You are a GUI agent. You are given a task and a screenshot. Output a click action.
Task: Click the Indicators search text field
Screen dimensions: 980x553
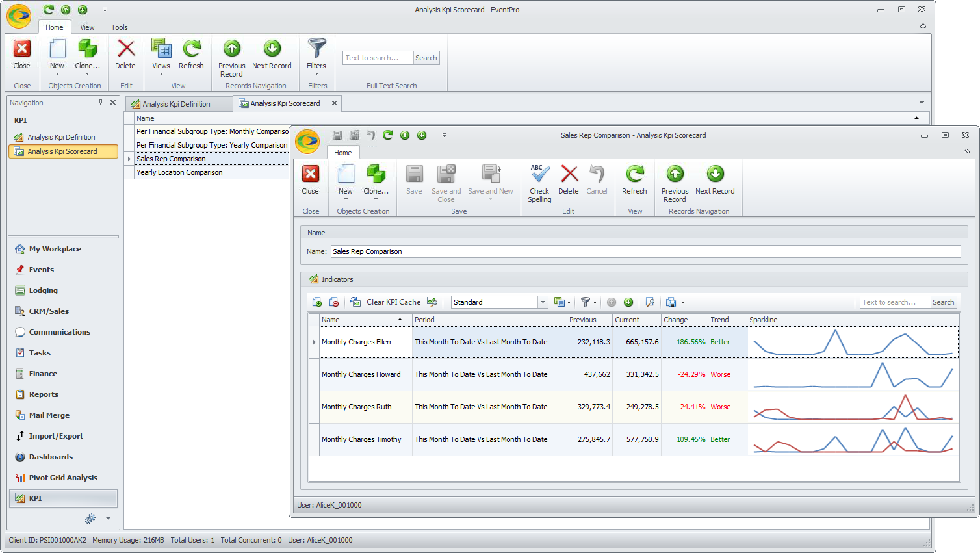896,302
